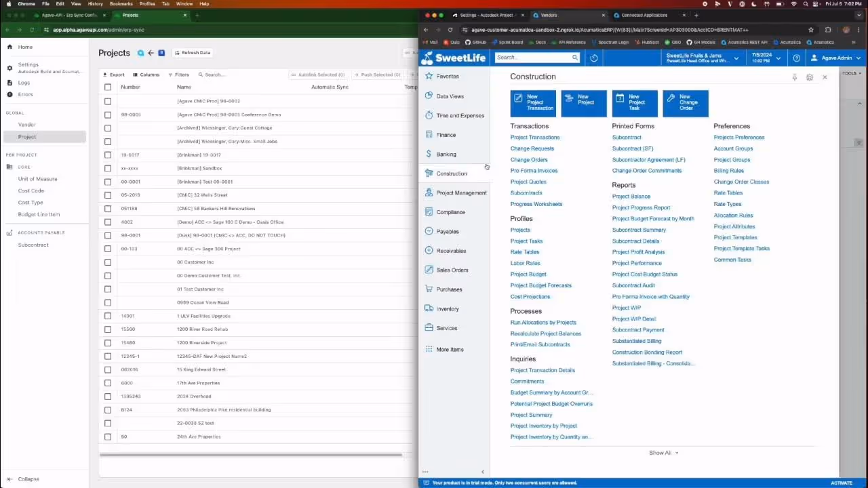
Task: Check row for 32 Wells Street
Action: pyautogui.click(x=108, y=195)
